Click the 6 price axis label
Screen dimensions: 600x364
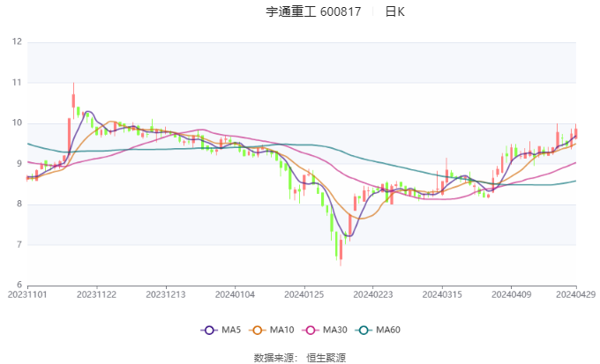tap(19, 286)
